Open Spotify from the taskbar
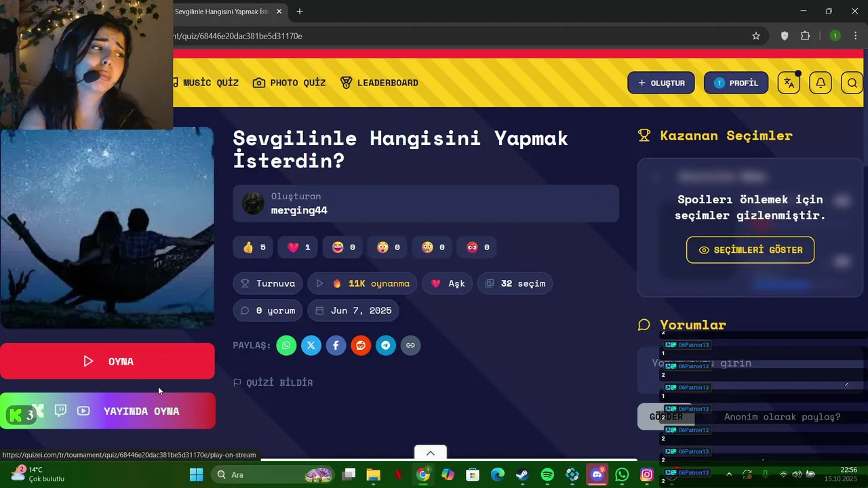Viewport: 868px width, 488px height. click(547, 474)
